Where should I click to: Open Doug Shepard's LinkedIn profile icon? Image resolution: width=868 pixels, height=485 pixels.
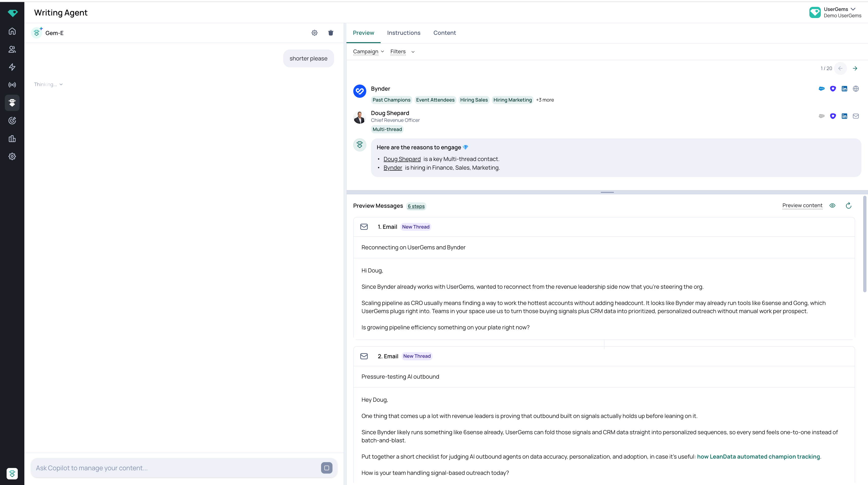844,116
